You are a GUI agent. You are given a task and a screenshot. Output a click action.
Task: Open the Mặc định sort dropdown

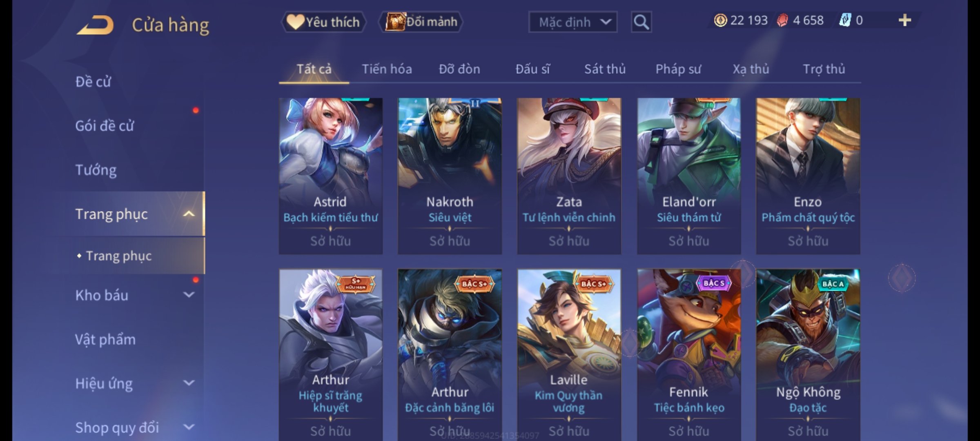coord(572,22)
